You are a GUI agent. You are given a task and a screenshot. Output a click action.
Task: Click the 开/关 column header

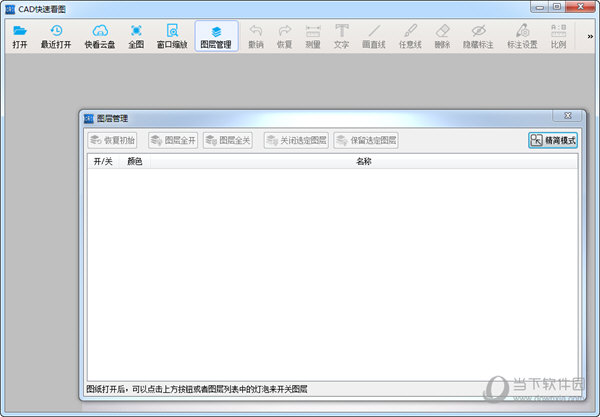103,161
